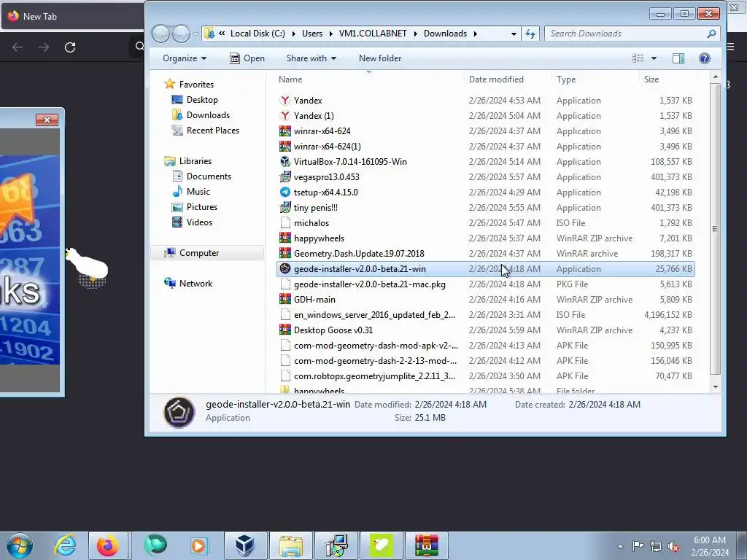Open the Yandex application file
The image size is (747, 560).
tap(308, 101)
